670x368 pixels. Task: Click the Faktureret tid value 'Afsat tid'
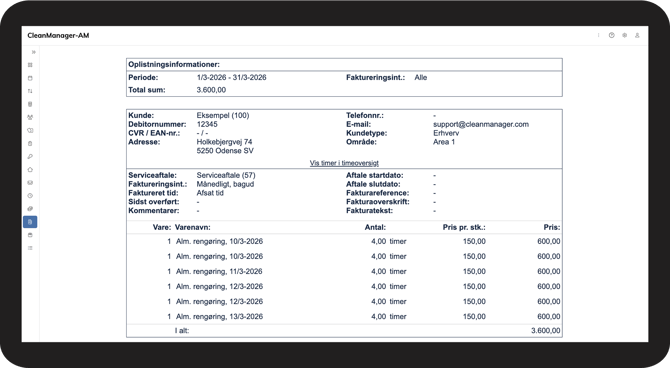pyautogui.click(x=210, y=193)
